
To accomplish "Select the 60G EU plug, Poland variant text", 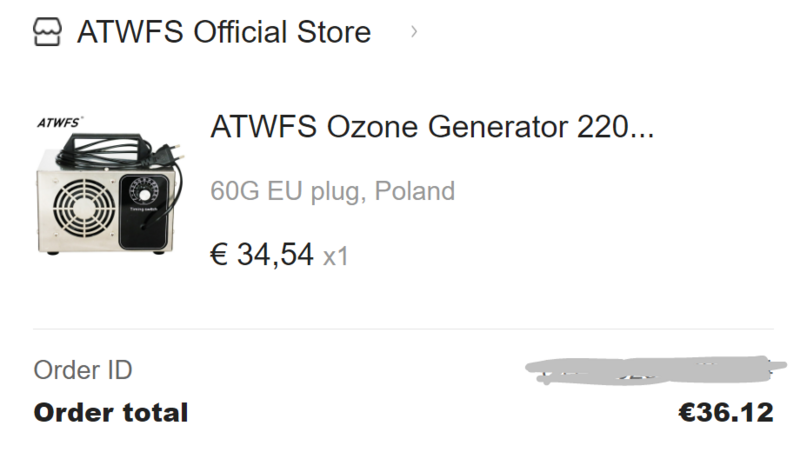I will coord(332,190).
